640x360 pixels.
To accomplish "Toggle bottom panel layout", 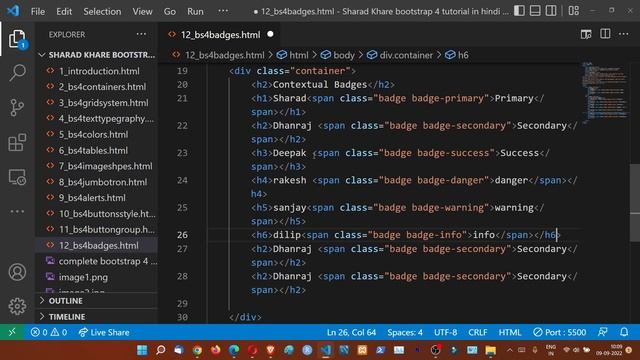I will coord(535,11).
